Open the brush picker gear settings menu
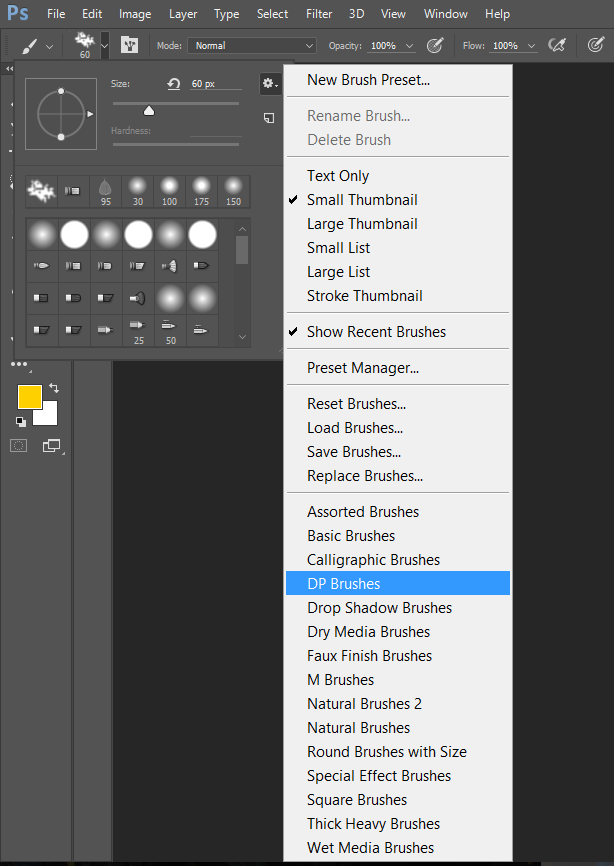This screenshot has width=614, height=866. (x=271, y=84)
